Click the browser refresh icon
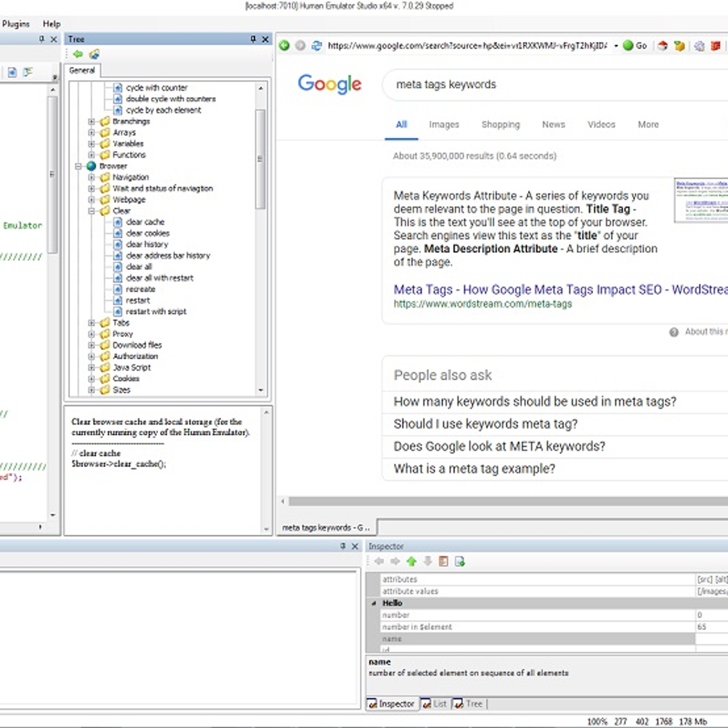The height and width of the screenshot is (728, 728). [x=316, y=45]
